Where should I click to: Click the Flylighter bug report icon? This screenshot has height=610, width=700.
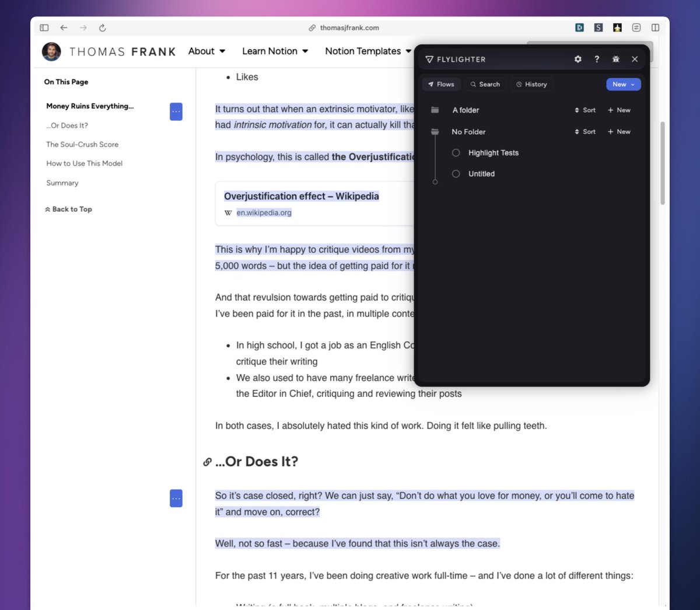click(616, 59)
